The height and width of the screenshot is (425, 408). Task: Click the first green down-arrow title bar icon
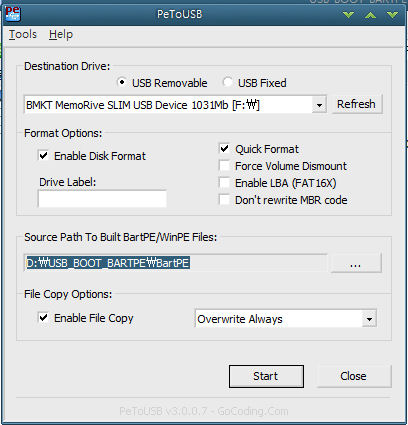(348, 15)
